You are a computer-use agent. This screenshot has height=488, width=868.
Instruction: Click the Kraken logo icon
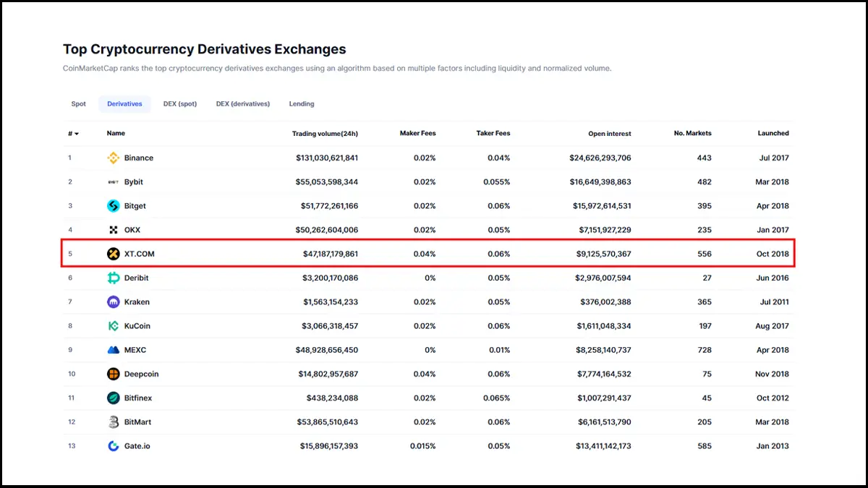(x=113, y=301)
